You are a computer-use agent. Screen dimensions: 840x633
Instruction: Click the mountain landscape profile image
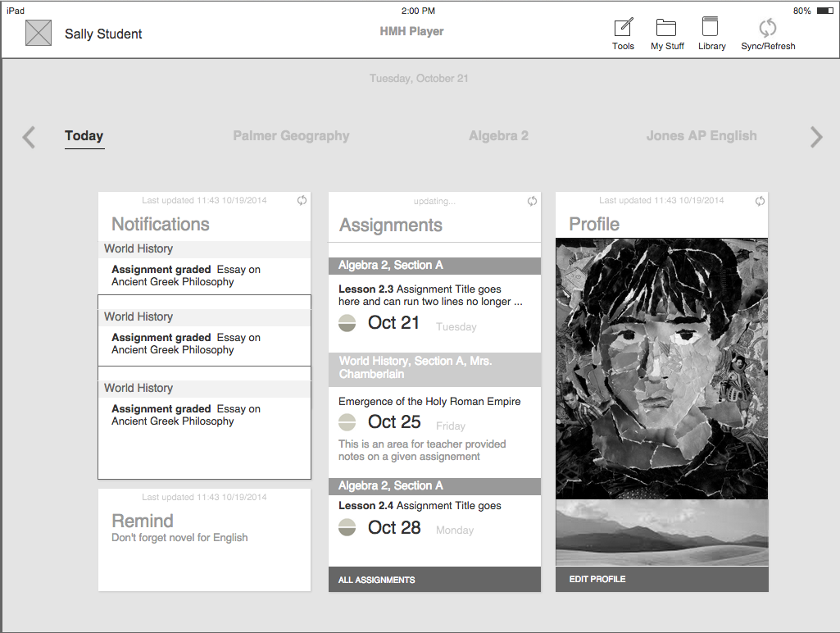point(661,532)
